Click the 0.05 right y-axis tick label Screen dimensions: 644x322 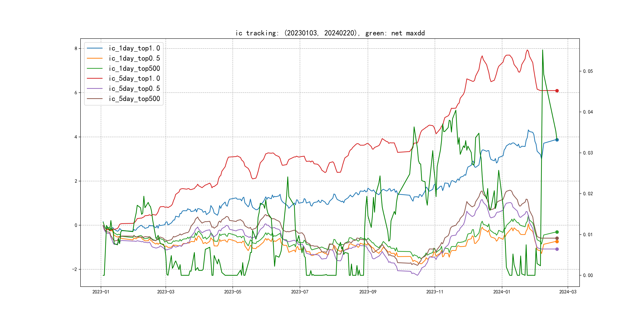(588, 71)
